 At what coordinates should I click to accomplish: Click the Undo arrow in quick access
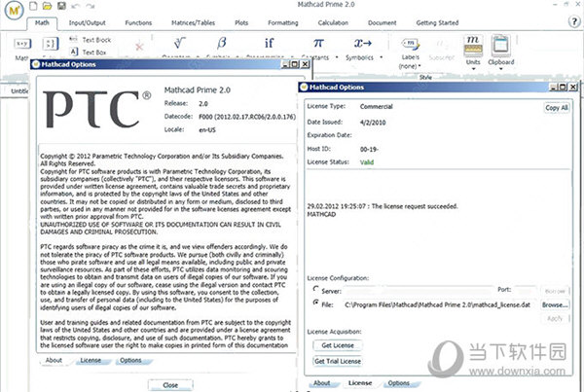76,6
